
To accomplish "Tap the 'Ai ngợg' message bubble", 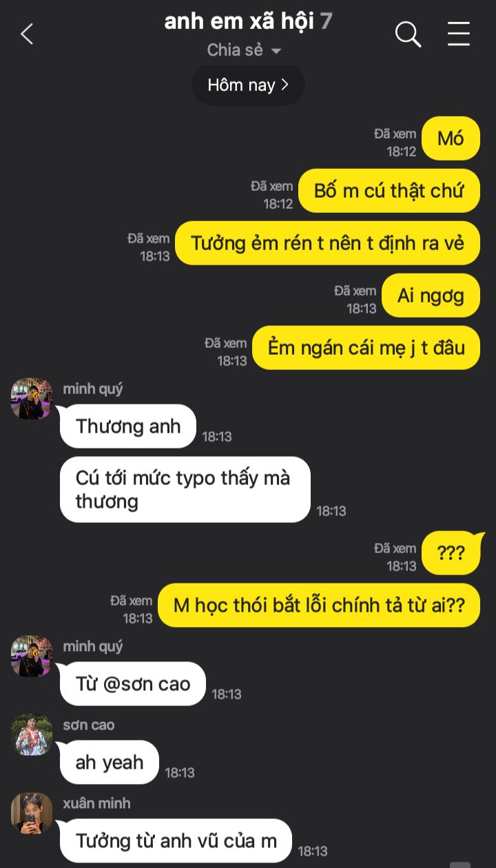I will pyautogui.click(x=431, y=296).
